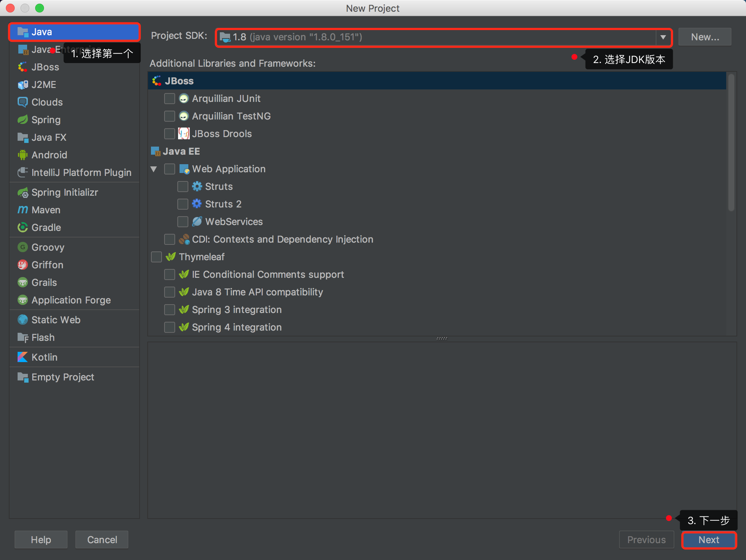Click the Next button

(709, 540)
